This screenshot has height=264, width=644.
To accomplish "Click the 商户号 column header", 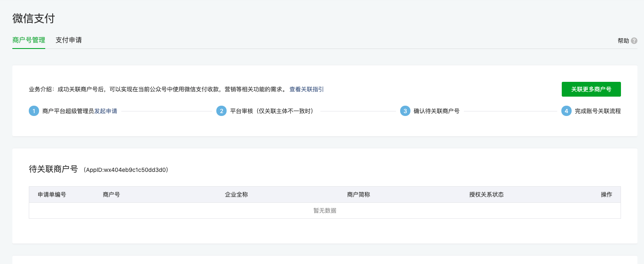I will pos(111,195).
